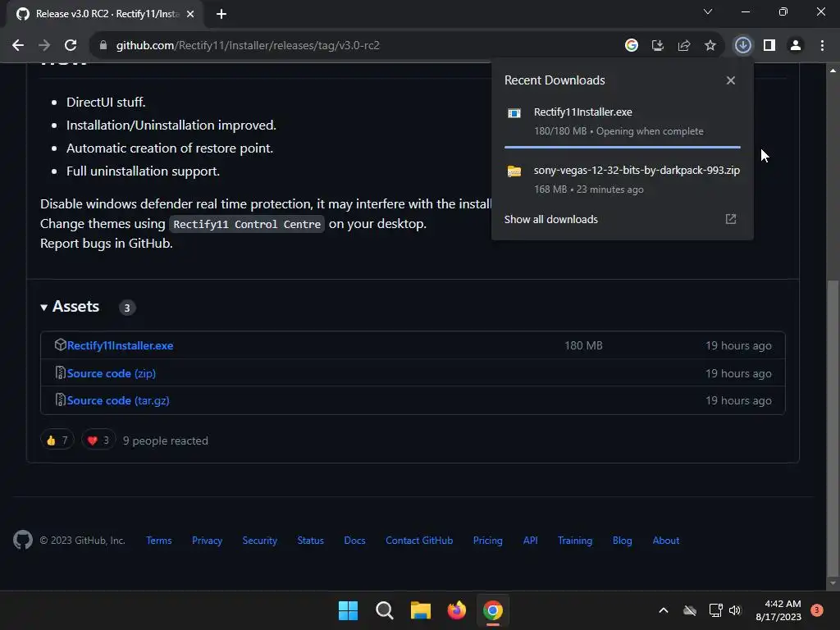The height and width of the screenshot is (630, 840).
Task: Click the GitHub logo in the footer
Action: pyautogui.click(x=22, y=540)
